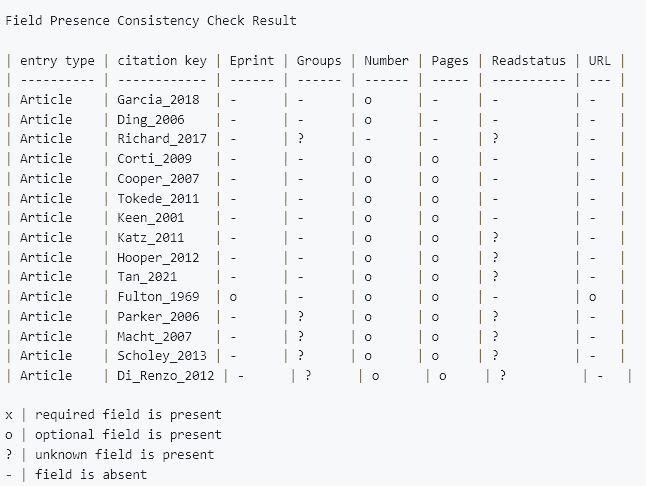
Task: Select Corti_2009 Pages 'o' marker
Action: point(435,159)
